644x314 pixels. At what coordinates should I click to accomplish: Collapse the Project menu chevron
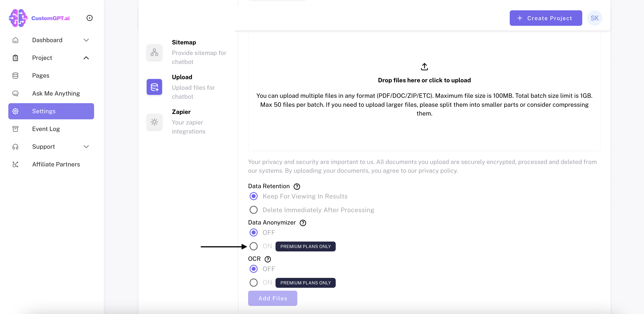pyautogui.click(x=86, y=58)
